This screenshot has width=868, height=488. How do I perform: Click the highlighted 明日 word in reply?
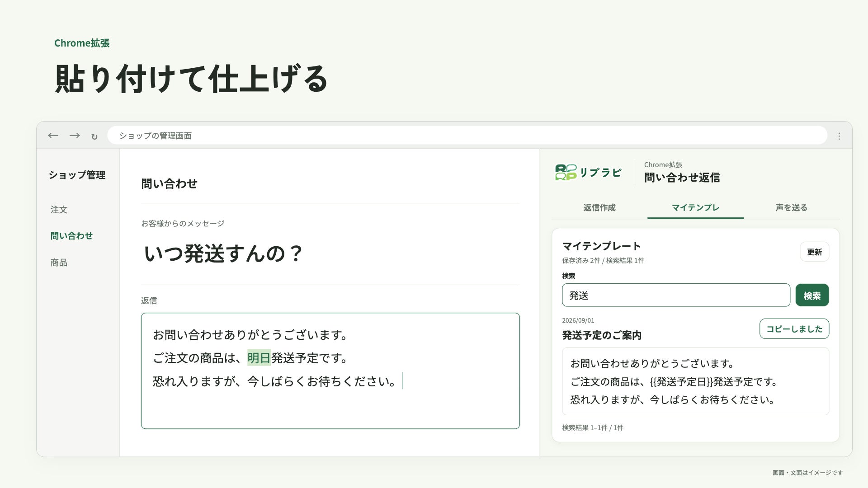pos(259,358)
